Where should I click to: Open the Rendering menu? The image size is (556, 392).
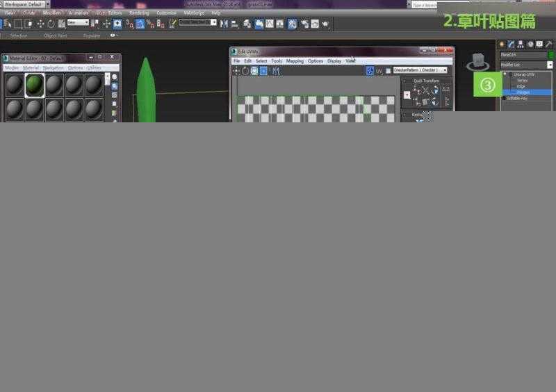pyautogui.click(x=139, y=13)
